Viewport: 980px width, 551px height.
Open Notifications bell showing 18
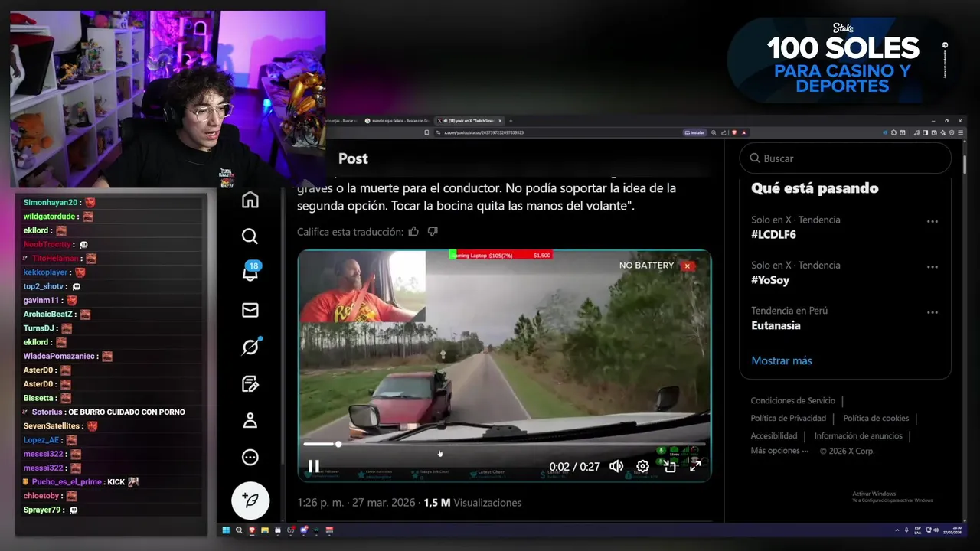(251, 272)
